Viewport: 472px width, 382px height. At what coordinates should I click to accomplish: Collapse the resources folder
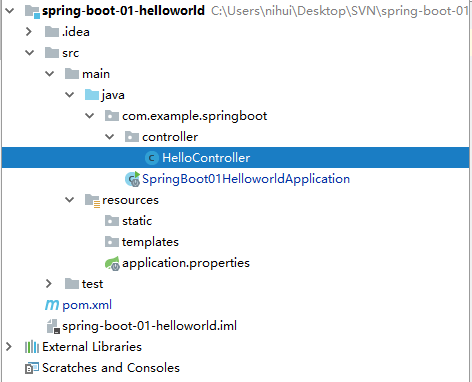click(70, 200)
